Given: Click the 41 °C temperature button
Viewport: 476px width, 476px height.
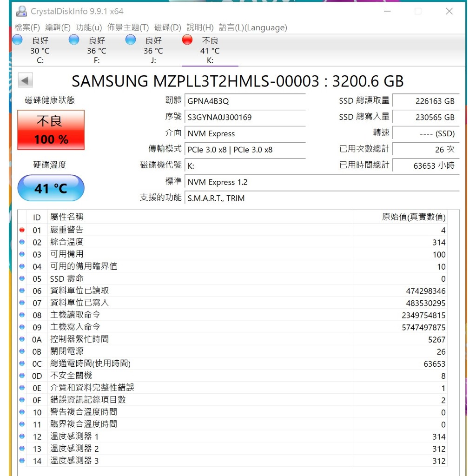Looking at the screenshot, I should pyautogui.click(x=51, y=188).
